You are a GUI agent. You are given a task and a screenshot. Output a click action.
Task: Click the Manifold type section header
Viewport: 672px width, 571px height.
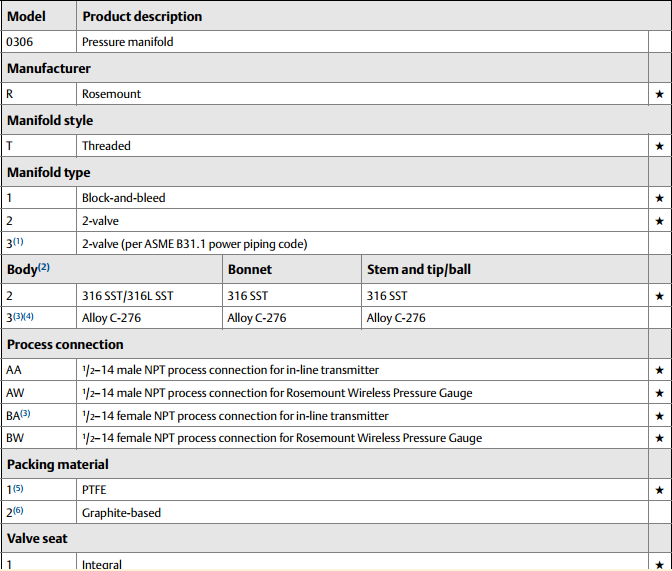click(x=50, y=172)
